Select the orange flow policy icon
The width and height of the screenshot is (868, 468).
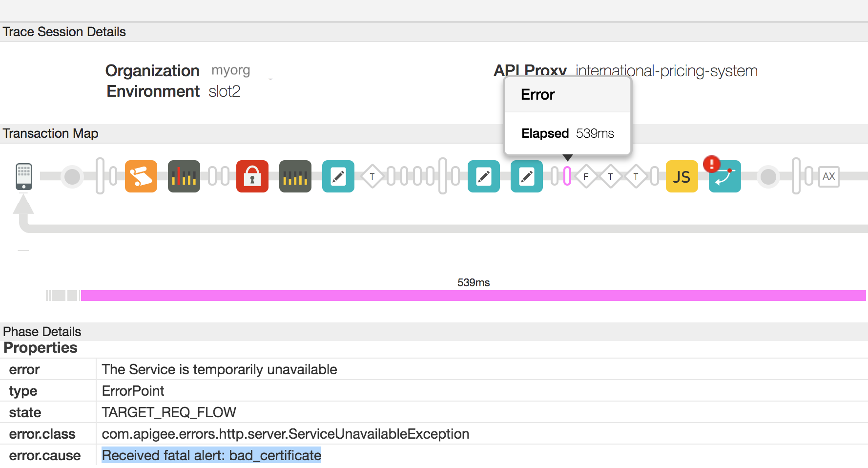click(141, 176)
